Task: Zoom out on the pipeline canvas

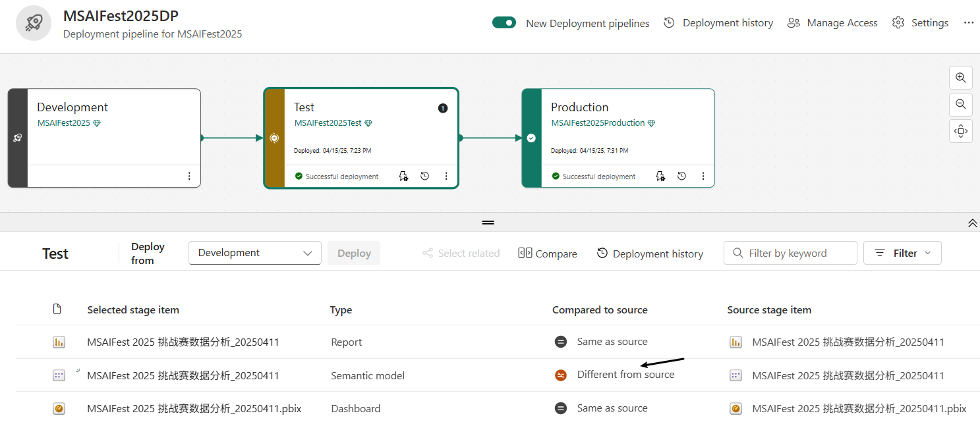Action: tap(961, 104)
